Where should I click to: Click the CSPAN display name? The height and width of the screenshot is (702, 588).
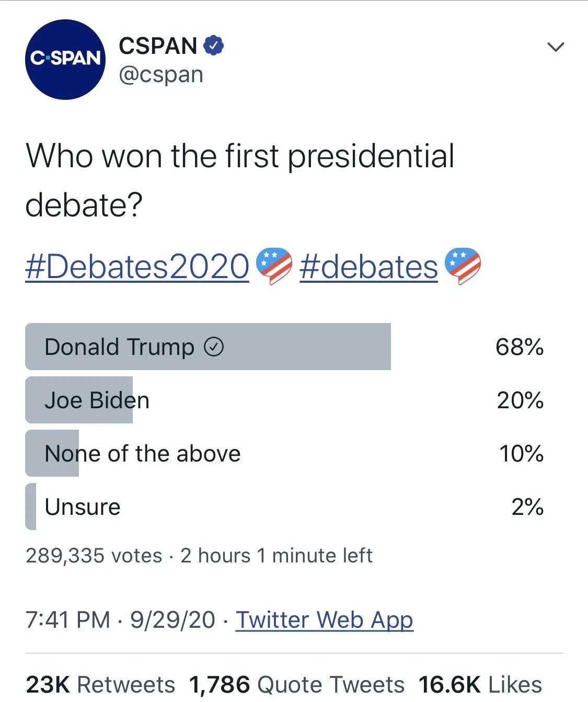[158, 46]
